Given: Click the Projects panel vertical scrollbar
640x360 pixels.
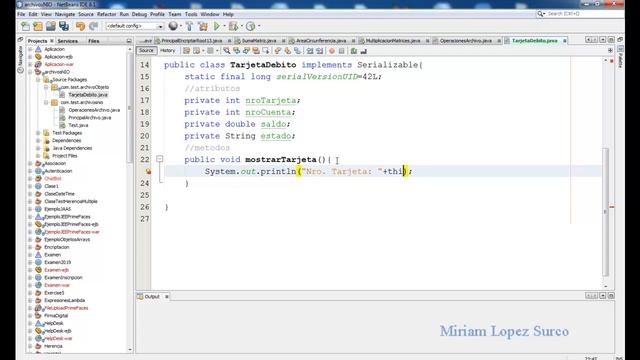Looking at the screenshot, I should pyautogui.click(x=130, y=108).
